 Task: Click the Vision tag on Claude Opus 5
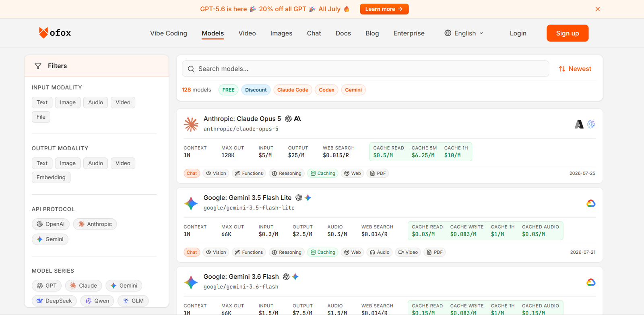pos(216,173)
